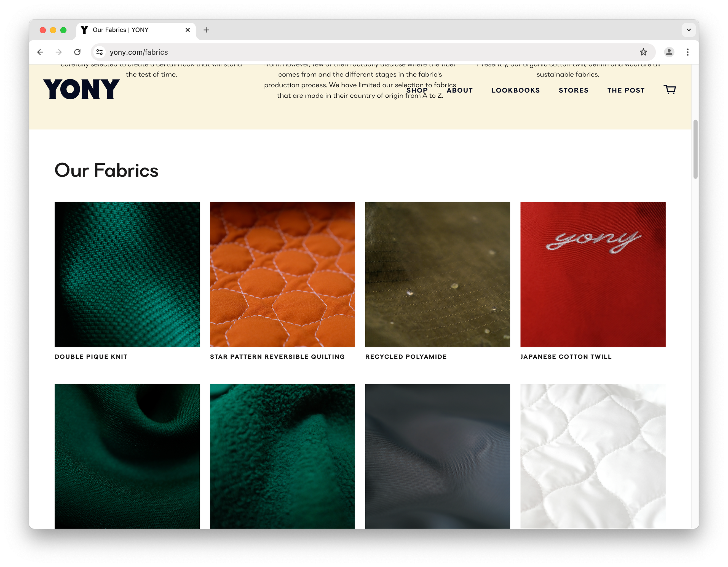
Task: Open THE POST link
Action: point(625,90)
